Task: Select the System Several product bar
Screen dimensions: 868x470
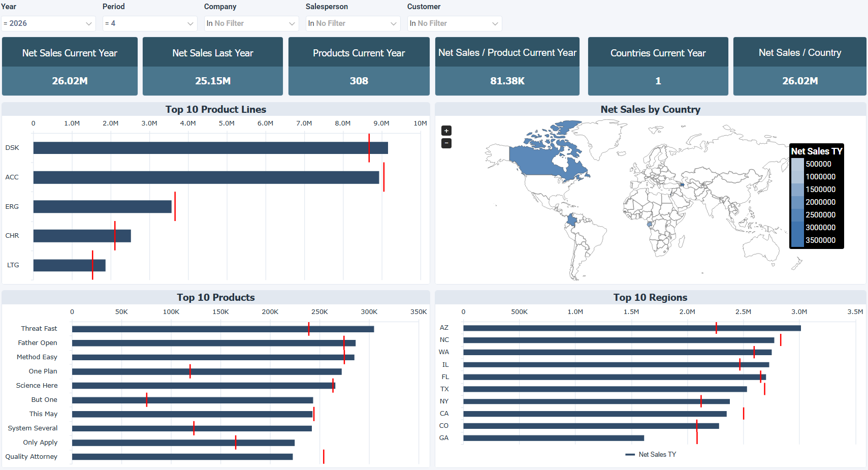Action: 192,429
